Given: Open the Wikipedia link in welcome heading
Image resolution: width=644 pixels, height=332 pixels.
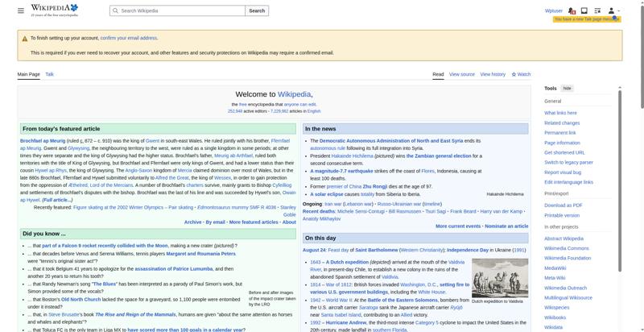Looking at the screenshot, I should click(x=294, y=94).
